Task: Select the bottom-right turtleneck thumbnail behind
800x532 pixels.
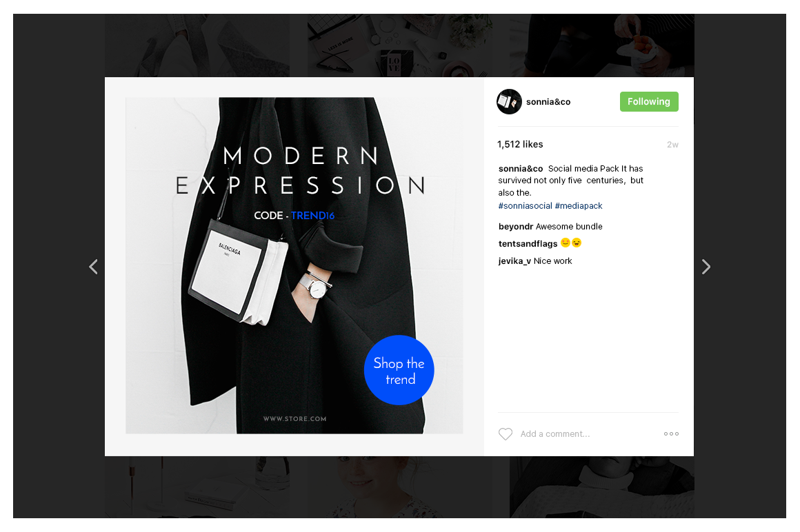Action: coord(601,487)
